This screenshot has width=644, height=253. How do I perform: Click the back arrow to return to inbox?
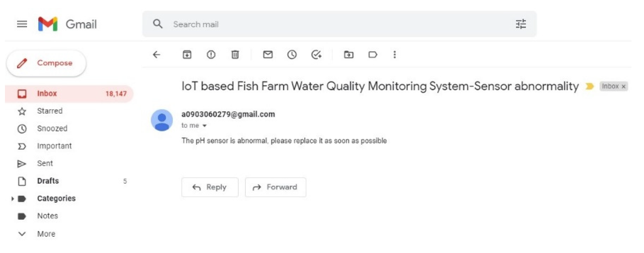[157, 55]
